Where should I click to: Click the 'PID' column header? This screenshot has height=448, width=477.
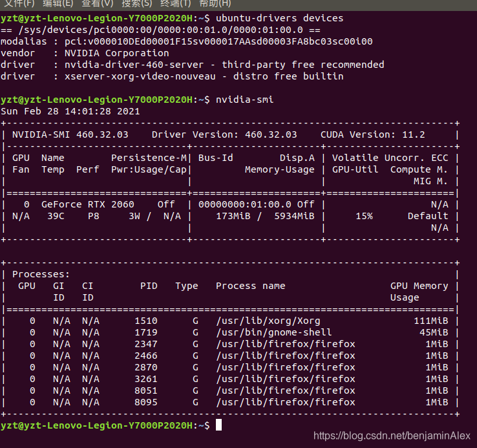coord(149,286)
